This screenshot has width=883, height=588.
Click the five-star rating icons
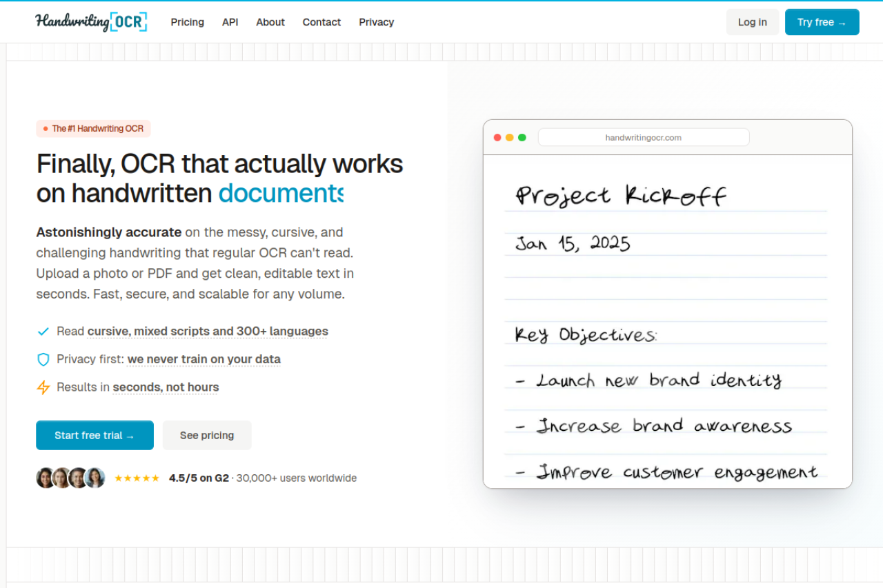click(x=137, y=478)
